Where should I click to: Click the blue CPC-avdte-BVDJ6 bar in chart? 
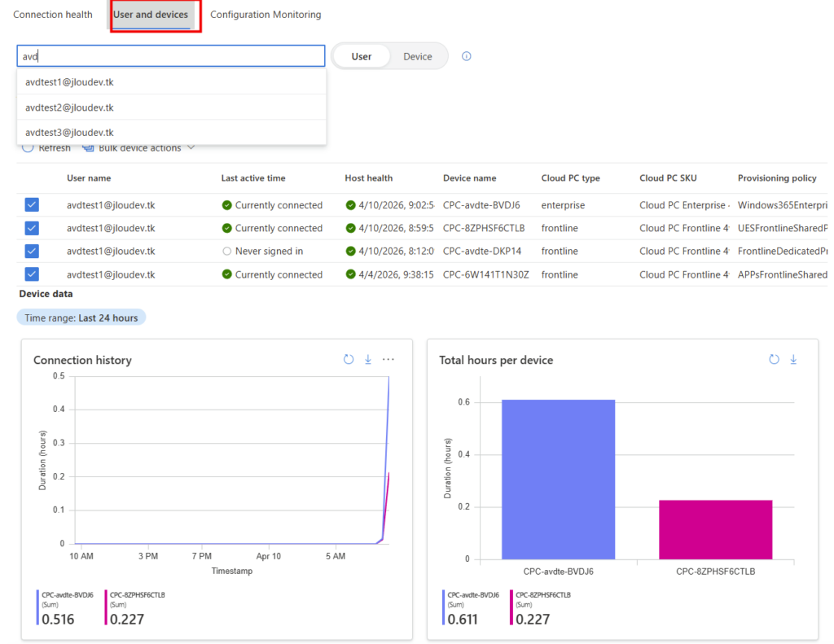(x=558, y=479)
